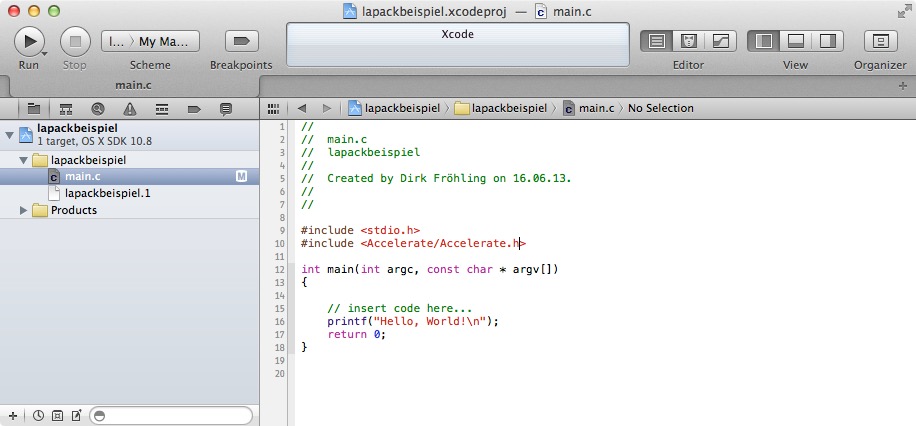Click the Run button
The height and width of the screenshot is (426, 916).
(x=30, y=41)
